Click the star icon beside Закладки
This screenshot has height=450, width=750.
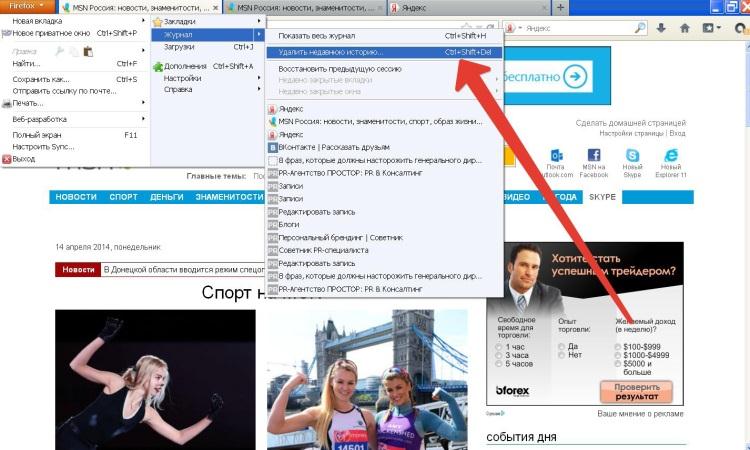point(157,22)
